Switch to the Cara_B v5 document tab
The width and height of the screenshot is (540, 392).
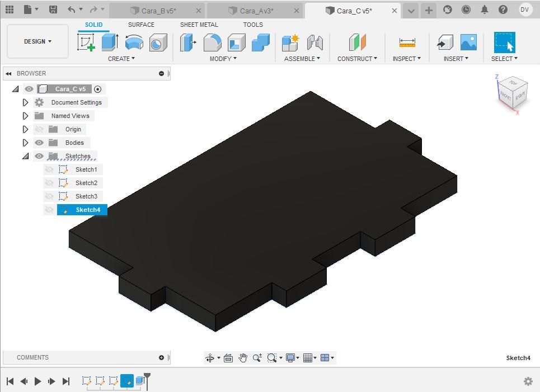point(158,11)
